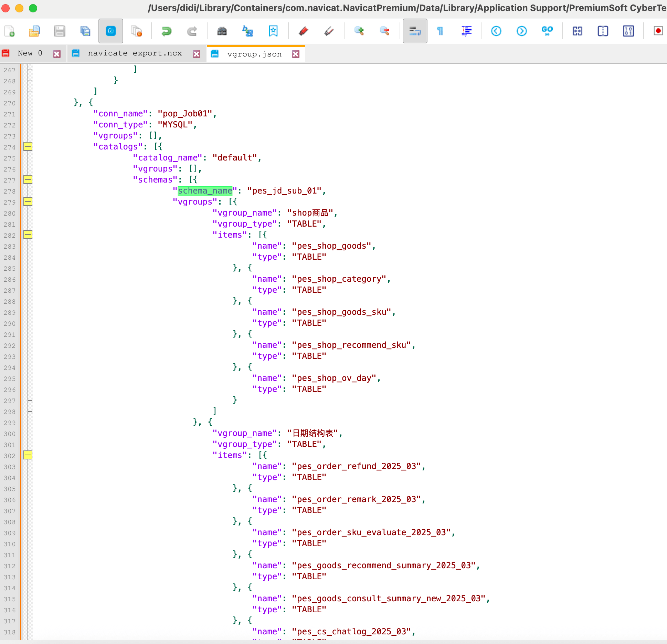Screen dimensions: 667x644
Task: Click the New document toolbar icon
Action: click(9, 31)
